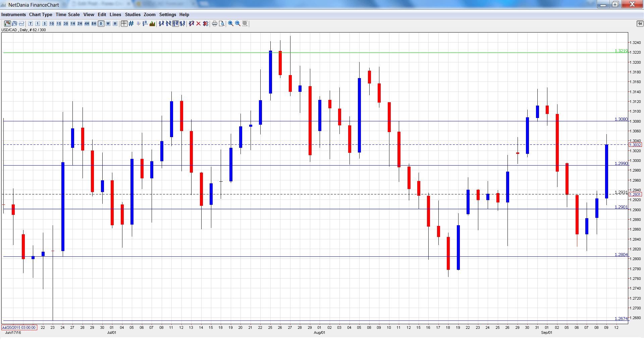The height and width of the screenshot is (362, 644).
Task: Select Daily (D) time scale button
Action: click(101, 23)
